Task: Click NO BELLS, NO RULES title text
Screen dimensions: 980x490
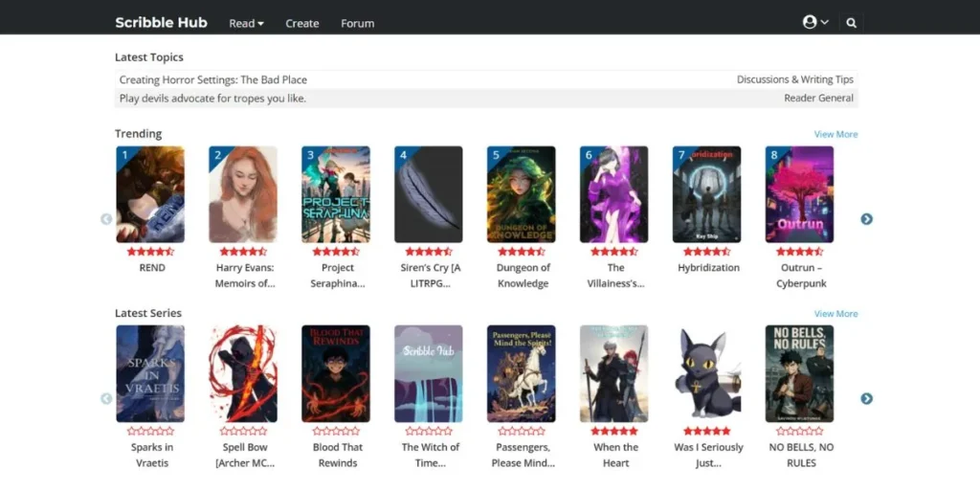Action: tap(801, 455)
